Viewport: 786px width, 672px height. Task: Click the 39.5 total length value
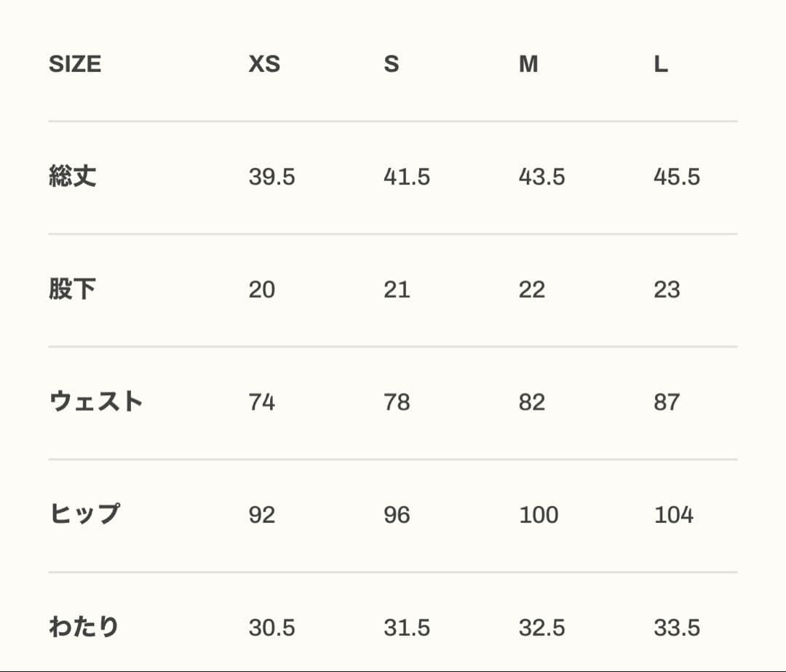tap(271, 177)
